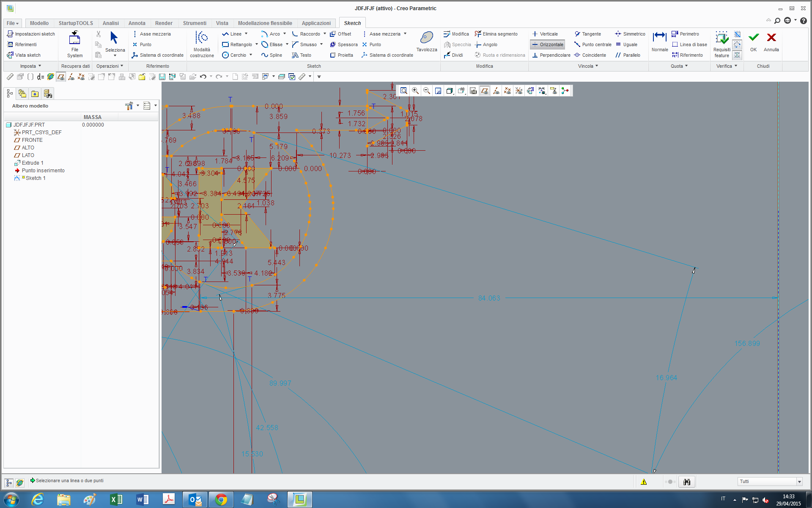Open the binoculars search tool in status bar

click(687, 482)
